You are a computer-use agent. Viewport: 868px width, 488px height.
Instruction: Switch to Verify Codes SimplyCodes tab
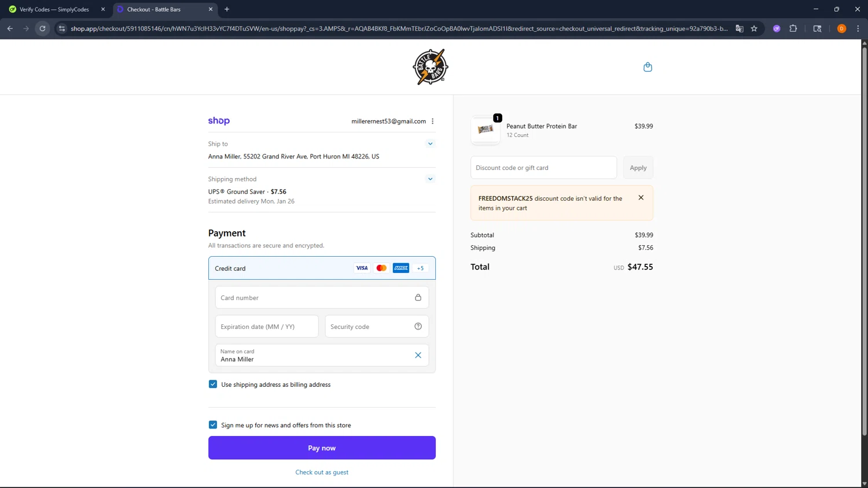click(x=54, y=9)
